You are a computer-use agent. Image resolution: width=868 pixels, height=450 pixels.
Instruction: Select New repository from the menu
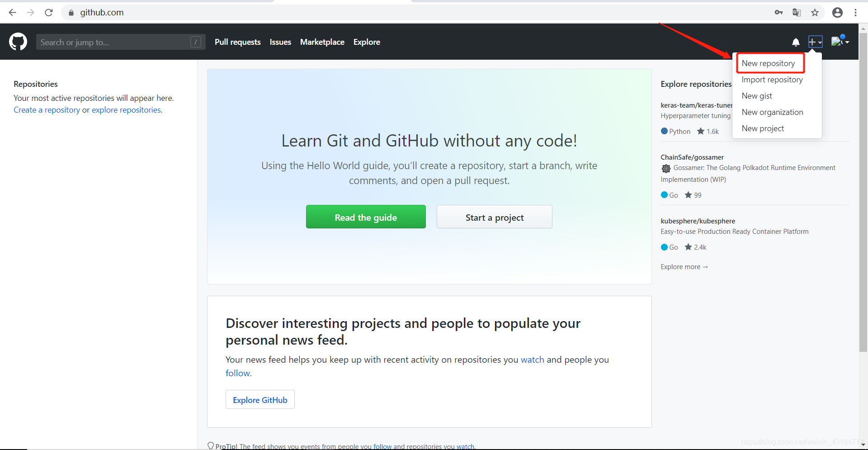pos(768,63)
